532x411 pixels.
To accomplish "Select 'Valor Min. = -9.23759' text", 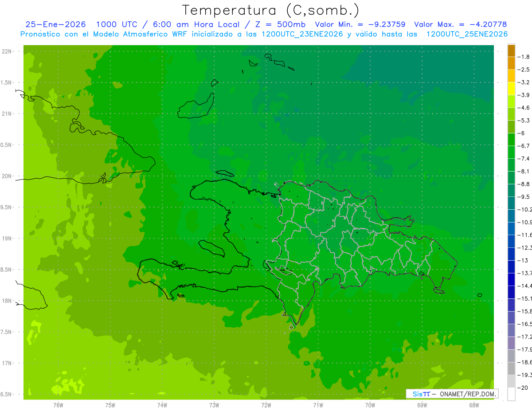I will pyautogui.click(x=360, y=24).
